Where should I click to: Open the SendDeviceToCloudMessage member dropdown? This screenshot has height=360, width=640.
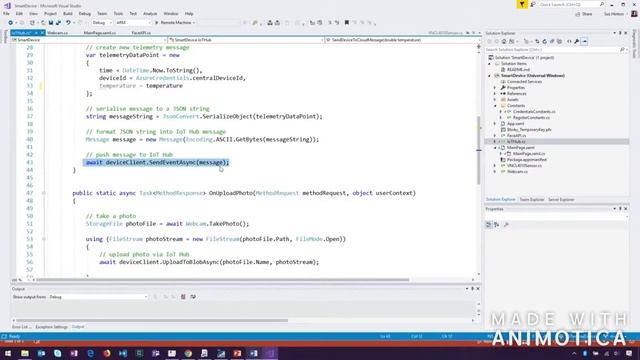tap(402, 40)
